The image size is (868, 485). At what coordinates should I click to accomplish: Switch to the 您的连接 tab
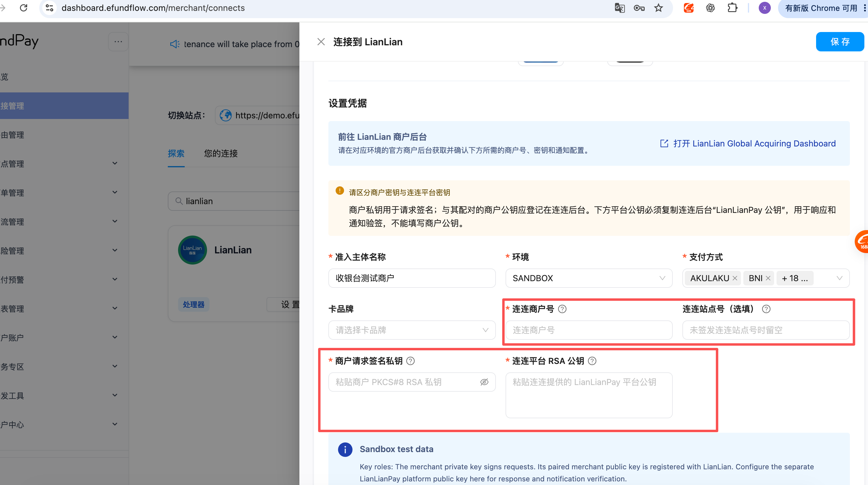221,153
